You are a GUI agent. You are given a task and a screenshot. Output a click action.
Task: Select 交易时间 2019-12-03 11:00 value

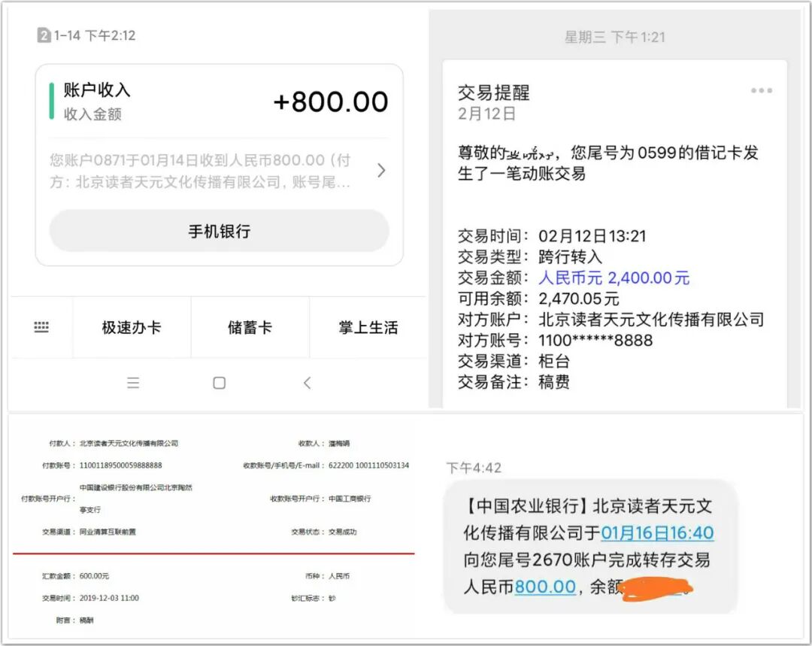tap(109, 598)
